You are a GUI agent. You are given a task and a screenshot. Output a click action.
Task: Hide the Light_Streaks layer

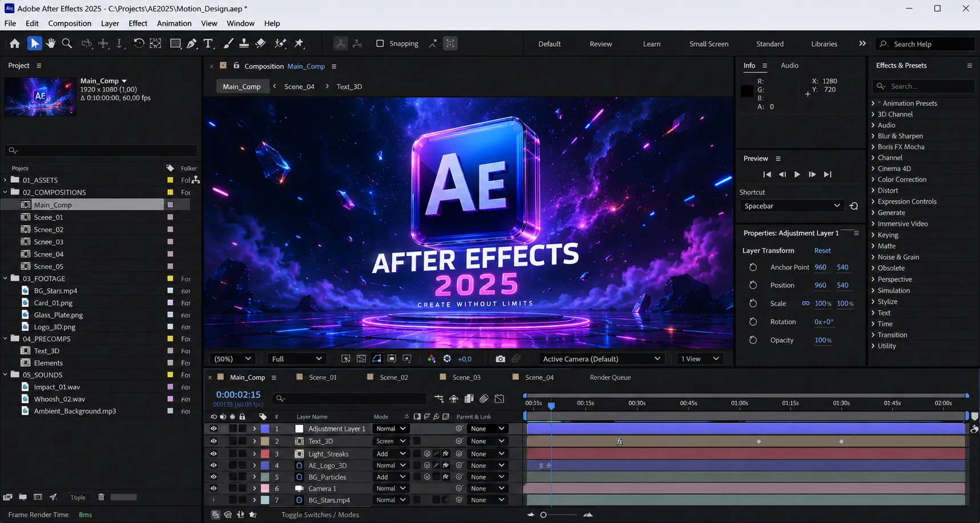coord(213,454)
